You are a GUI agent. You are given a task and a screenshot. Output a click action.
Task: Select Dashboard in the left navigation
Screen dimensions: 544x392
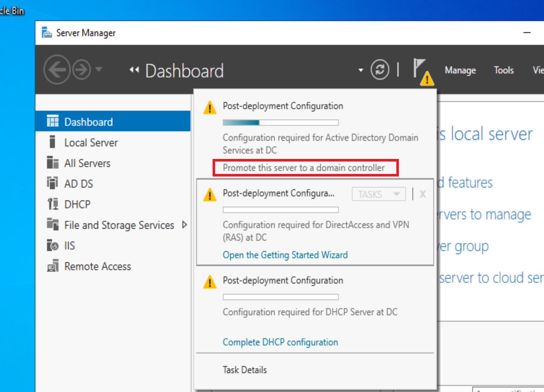pyautogui.click(x=113, y=122)
